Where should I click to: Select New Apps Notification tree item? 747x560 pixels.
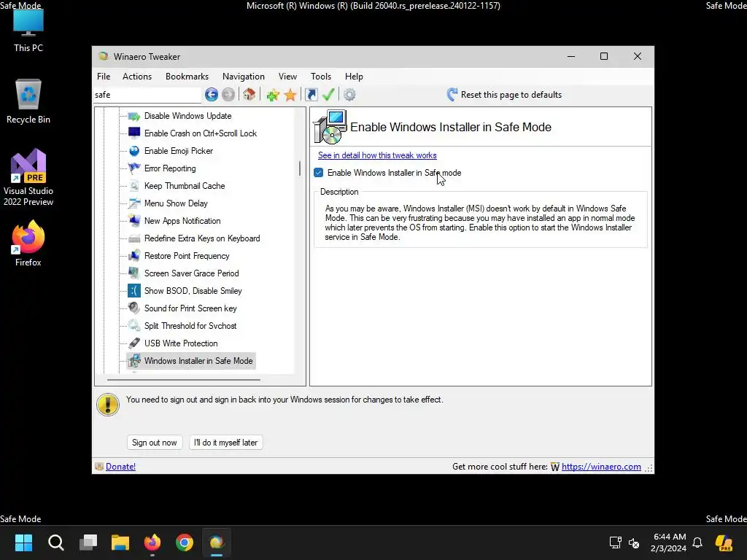tap(182, 221)
